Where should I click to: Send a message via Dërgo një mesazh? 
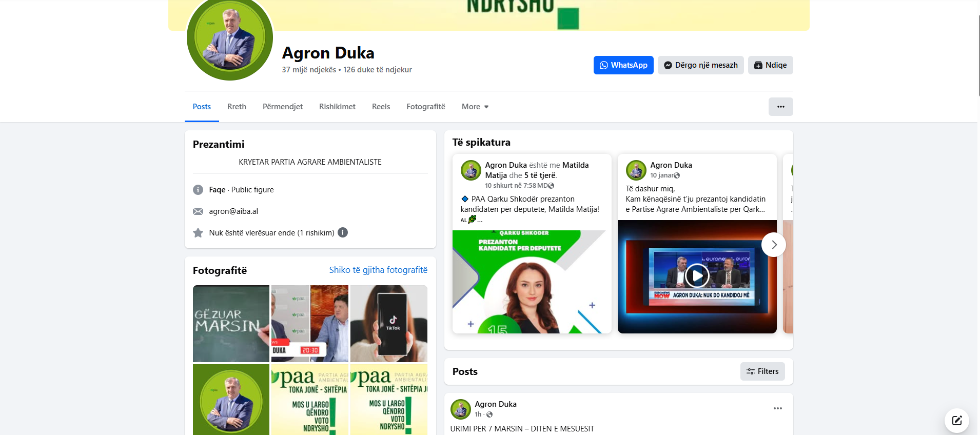tap(700, 65)
